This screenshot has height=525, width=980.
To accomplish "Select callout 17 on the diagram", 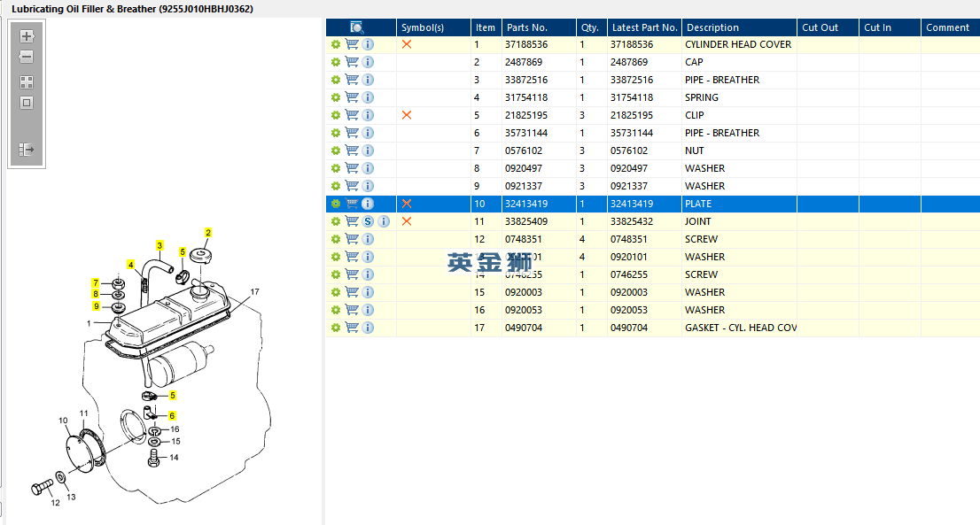I will [254, 291].
